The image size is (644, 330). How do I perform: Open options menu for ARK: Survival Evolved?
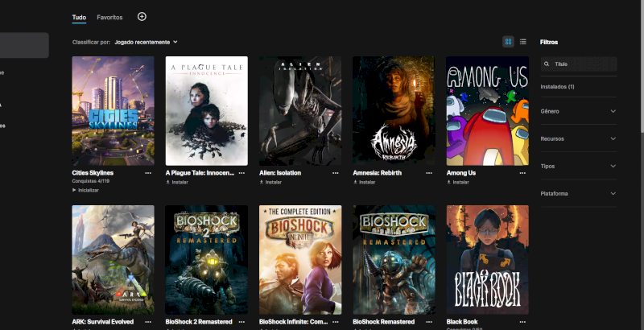point(148,322)
